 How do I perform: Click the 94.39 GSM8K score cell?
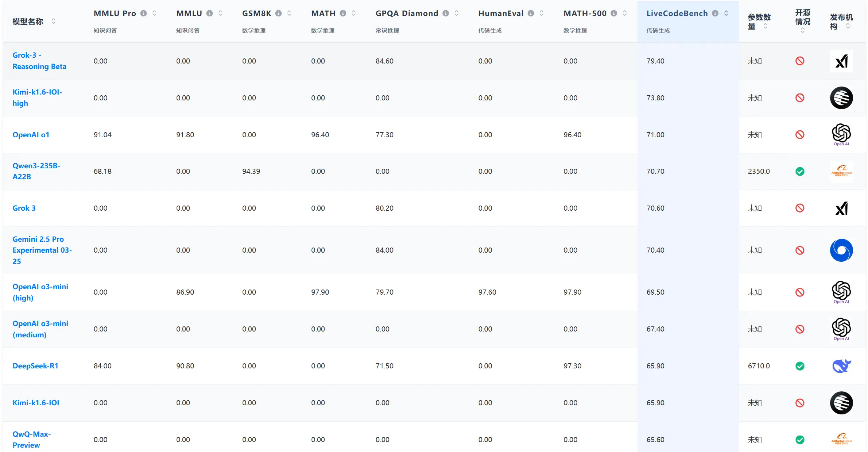(251, 171)
